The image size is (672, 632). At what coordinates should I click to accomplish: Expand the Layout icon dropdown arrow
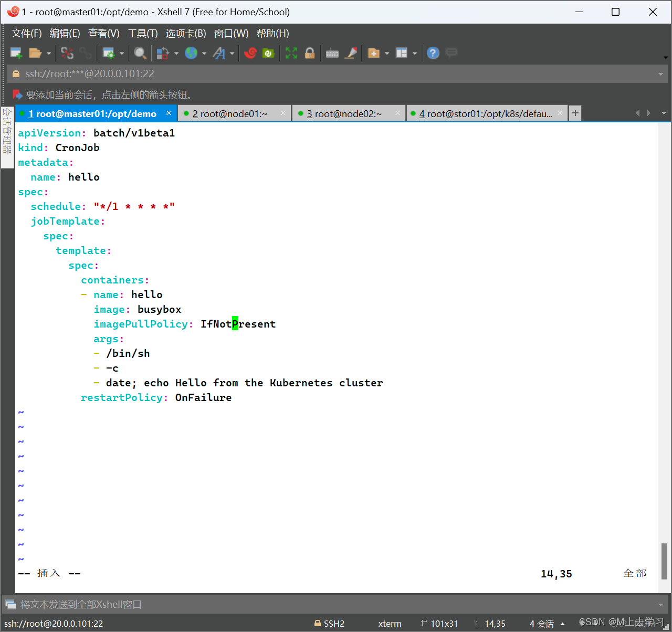[415, 54]
